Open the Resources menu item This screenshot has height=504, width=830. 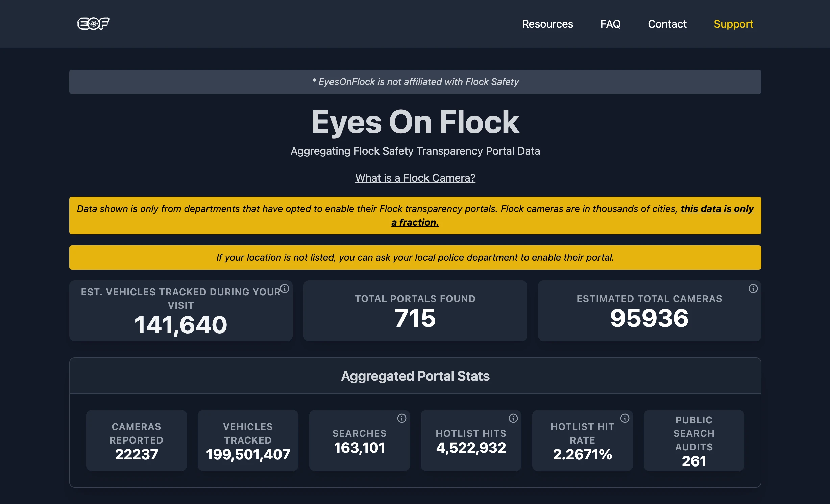(547, 24)
